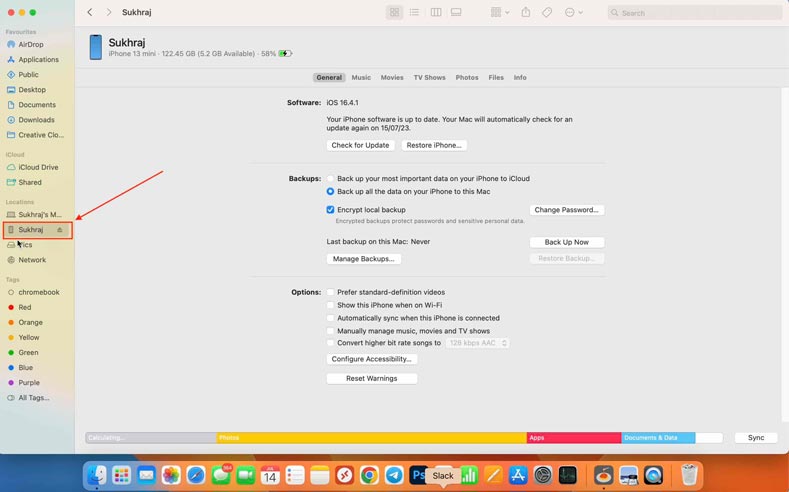Launch Google Chrome from the Dock

point(369,475)
